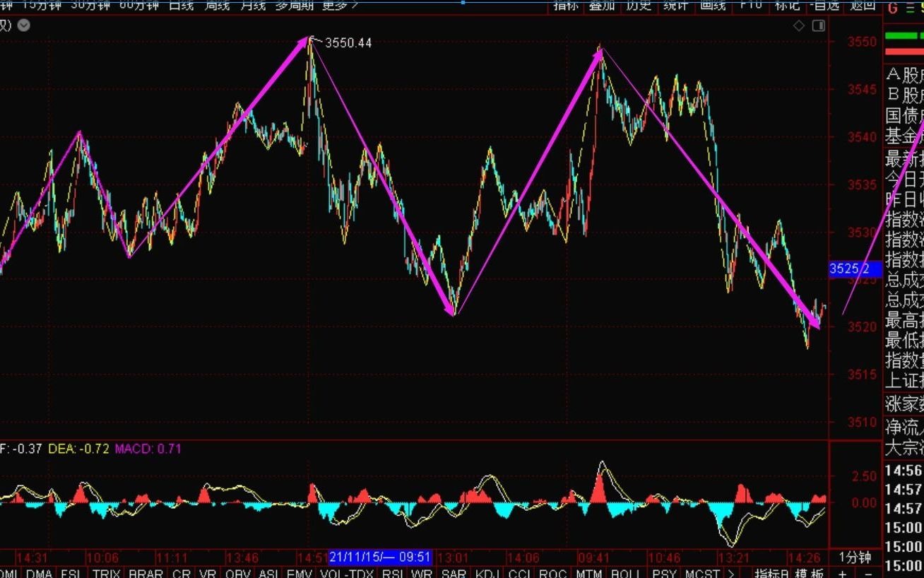Select the TRIX indicator tab
This screenshot has height=578, width=924.
(x=106, y=573)
